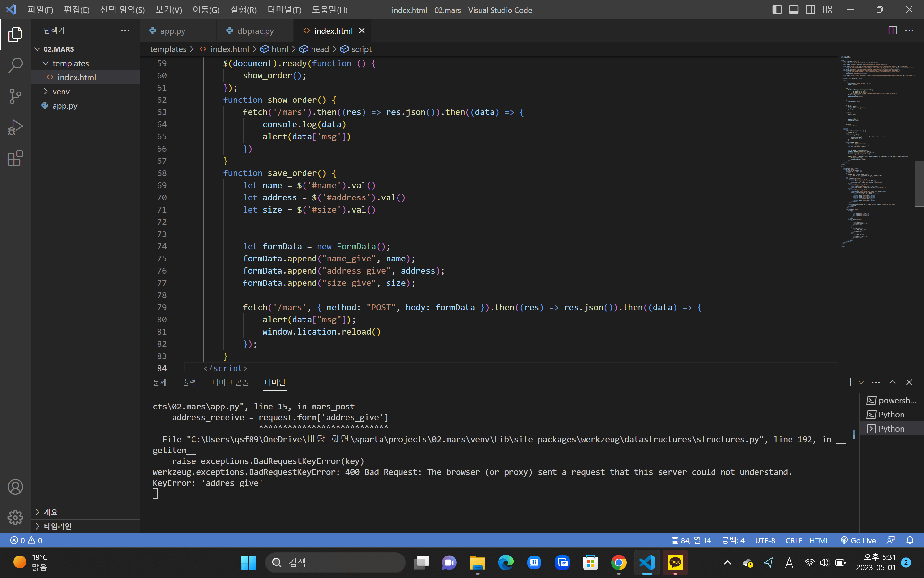Customize layout from title bar icon
Screen dimensions: 924x578
click(x=827, y=10)
